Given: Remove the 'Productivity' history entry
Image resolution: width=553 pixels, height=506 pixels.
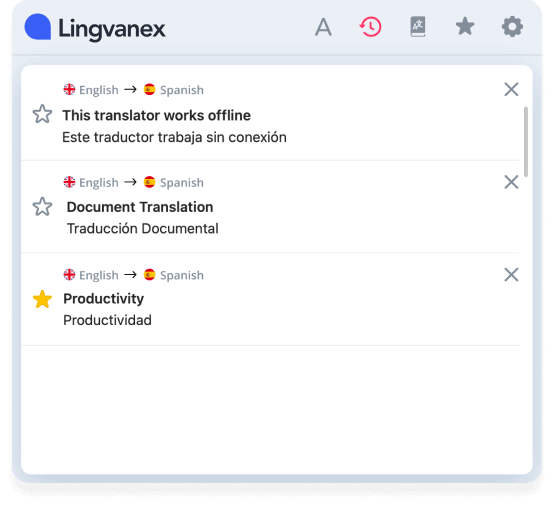Looking at the screenshot, I should (x=511, y=275).
